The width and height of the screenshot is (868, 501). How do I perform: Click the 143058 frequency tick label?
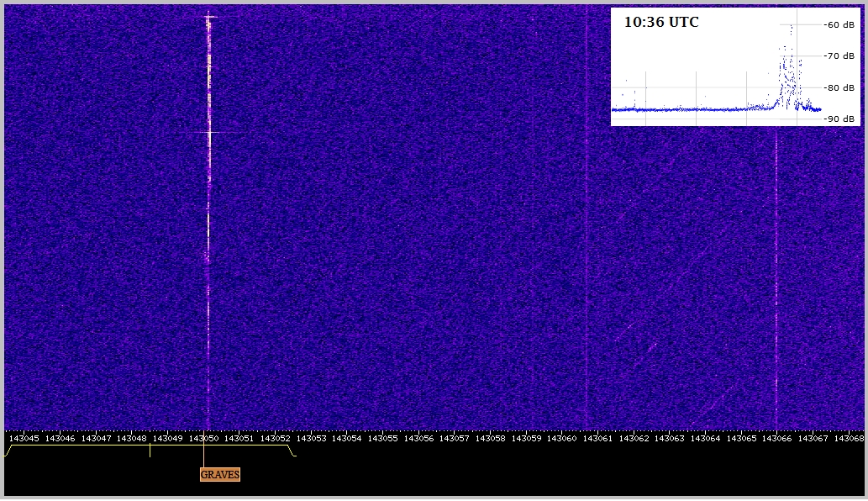491,439
